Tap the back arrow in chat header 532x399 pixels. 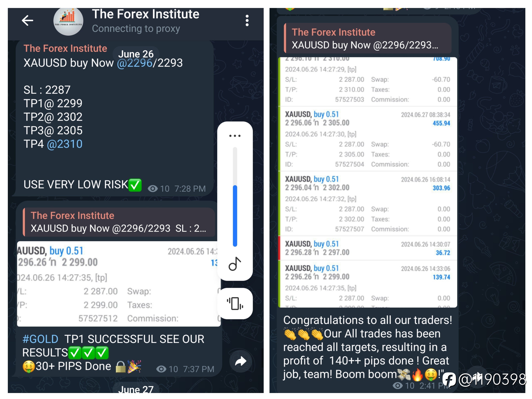[x=27, y=21]
